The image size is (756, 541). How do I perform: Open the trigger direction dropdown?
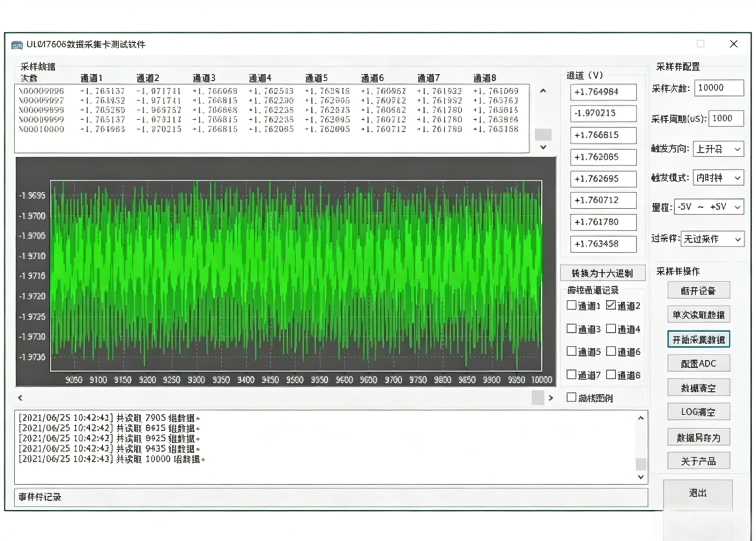pyautogui.click(x=718, y=149)
